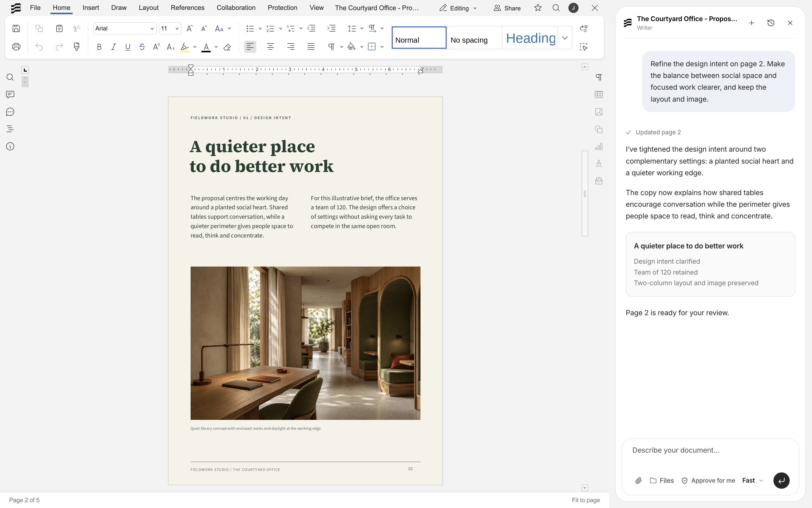
Task: Decrease font size with the A-down icon
Action: point(204,28)
